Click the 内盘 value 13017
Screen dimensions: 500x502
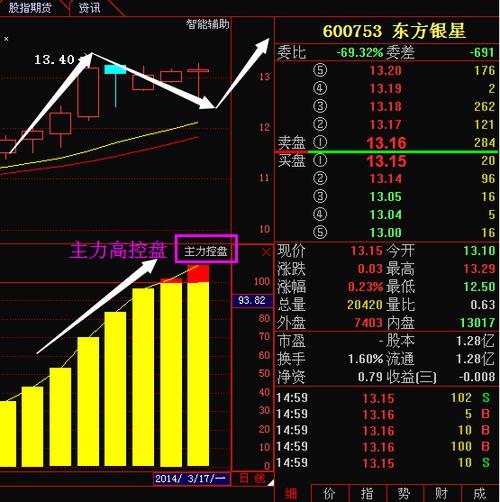point(477,323)
